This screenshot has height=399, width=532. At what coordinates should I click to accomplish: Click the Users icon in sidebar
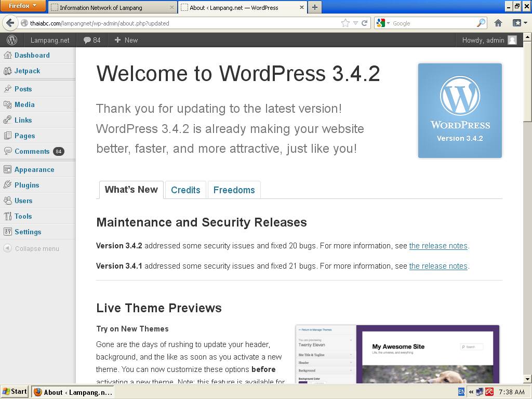coord(7,201)
